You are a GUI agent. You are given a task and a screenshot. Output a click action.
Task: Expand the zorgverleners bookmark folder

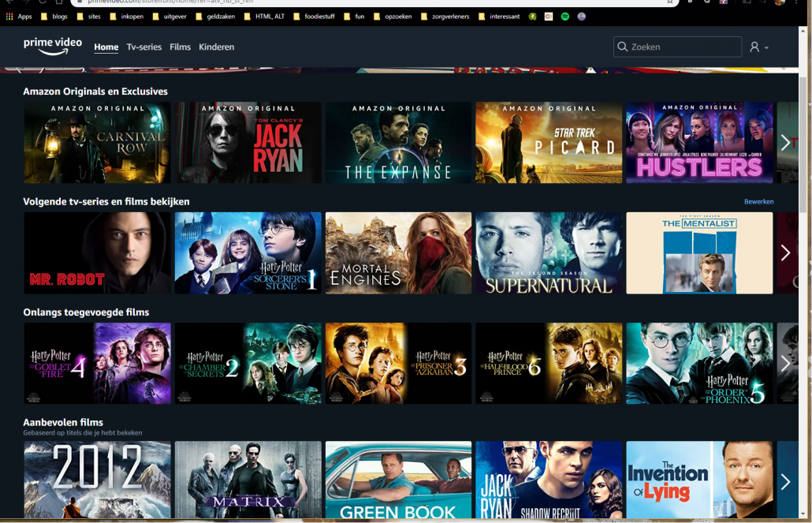pos(445,17)
